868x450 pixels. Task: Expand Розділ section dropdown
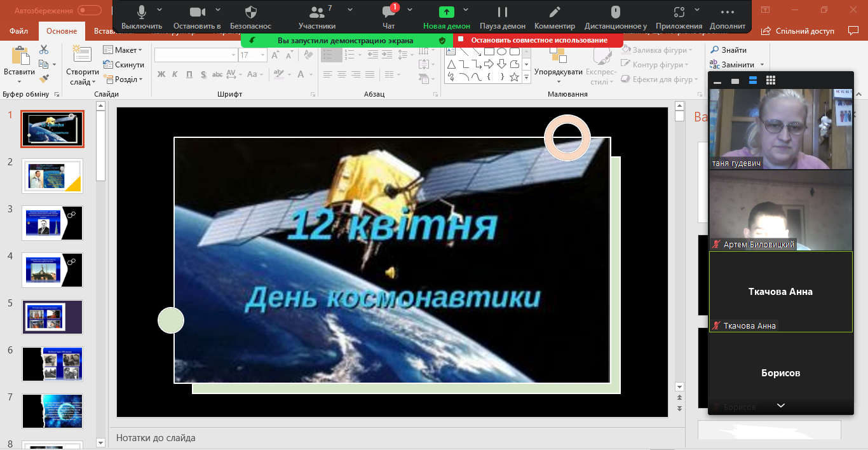pos(123,79)
